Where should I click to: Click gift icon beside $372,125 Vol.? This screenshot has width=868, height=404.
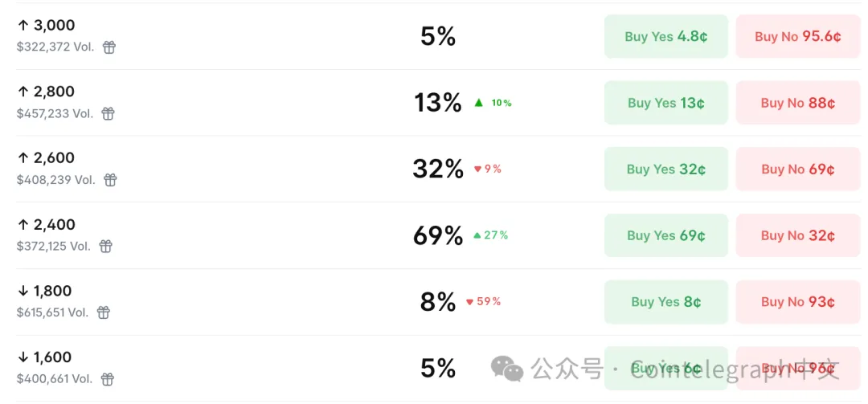(x=105, y=247)
